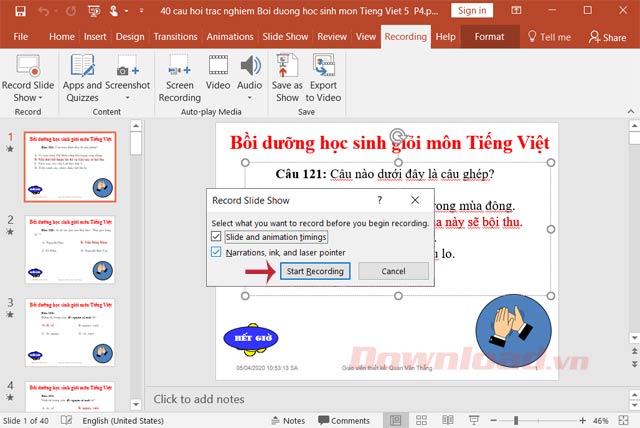Click the Undo arrow in the quick access toolbar
Viewport: 640px width, 428px height.
44,11
